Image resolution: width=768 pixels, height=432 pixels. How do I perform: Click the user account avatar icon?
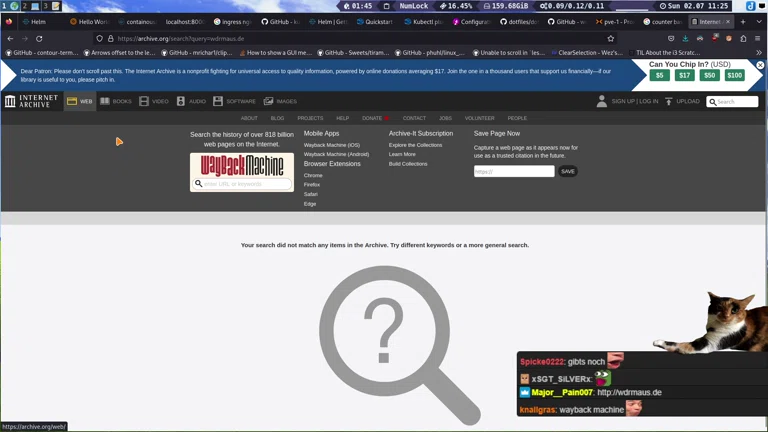pyautogui.click(x=601, y=101)
